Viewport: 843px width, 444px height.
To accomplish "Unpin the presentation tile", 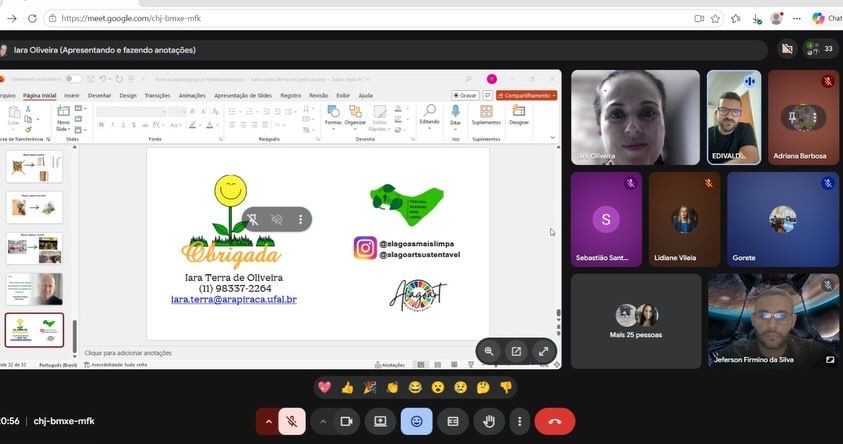I will click(x=253, y=219).
